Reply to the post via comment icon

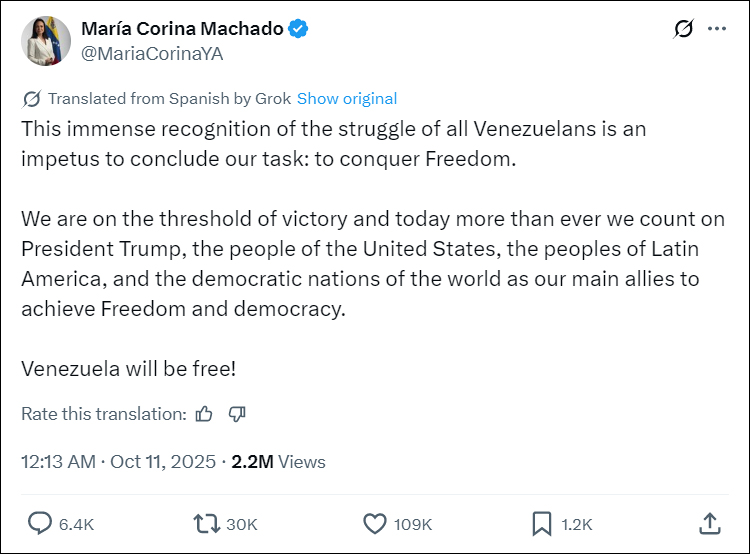40,523
